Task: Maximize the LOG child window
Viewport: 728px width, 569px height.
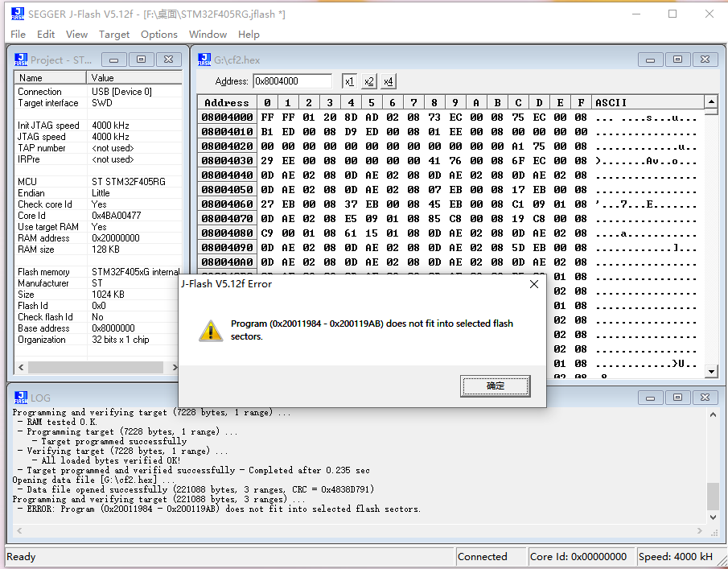Action: click(678, 398)
